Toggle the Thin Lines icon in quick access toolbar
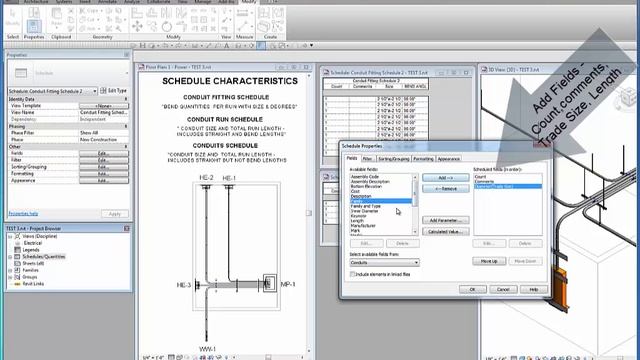Image resolution: width=640 pixels, height=360 pixels. (x=261, y=46)
